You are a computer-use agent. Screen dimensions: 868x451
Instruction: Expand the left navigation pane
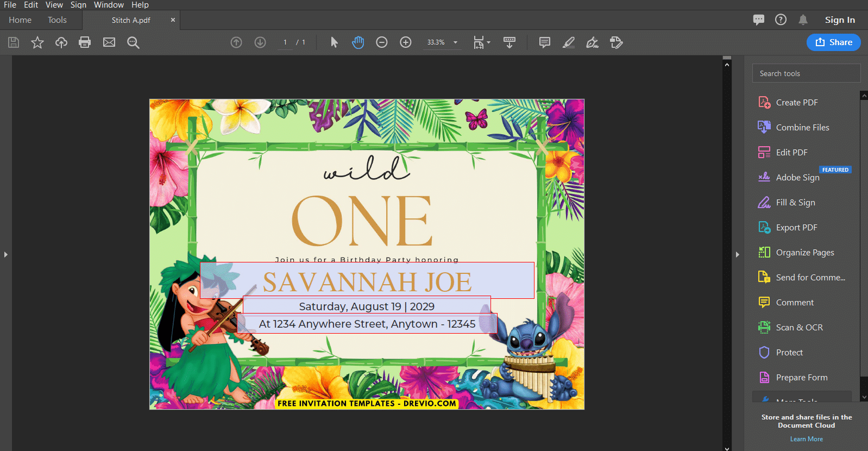[x=5, y=254]
